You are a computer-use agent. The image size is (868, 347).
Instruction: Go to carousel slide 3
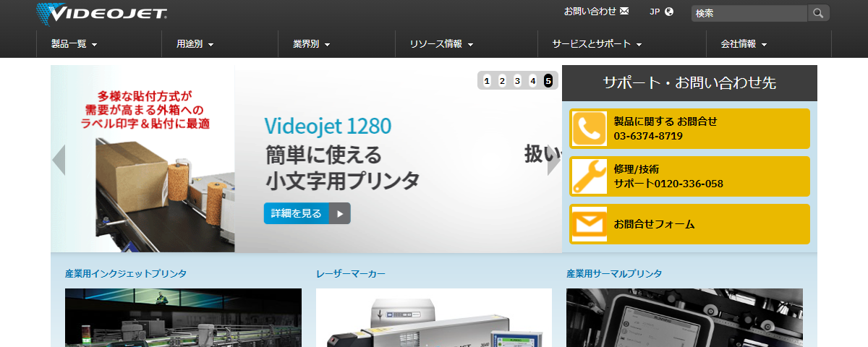coord(517,81)
